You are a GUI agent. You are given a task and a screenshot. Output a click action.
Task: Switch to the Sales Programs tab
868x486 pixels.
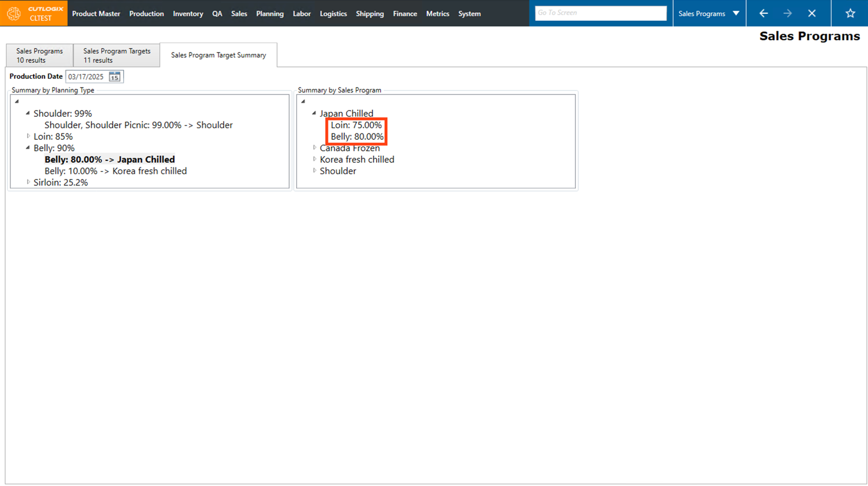point(39,55)
